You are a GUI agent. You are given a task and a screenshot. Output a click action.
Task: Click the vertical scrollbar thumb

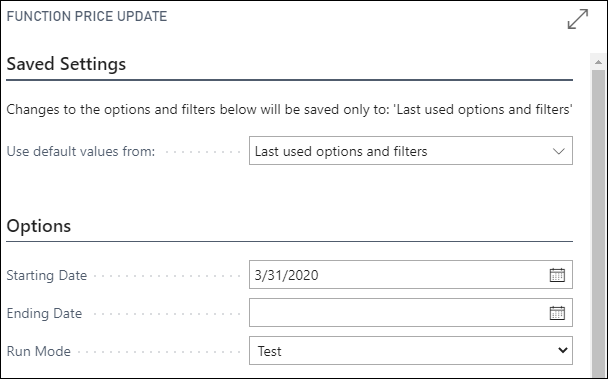coord(599,221)
